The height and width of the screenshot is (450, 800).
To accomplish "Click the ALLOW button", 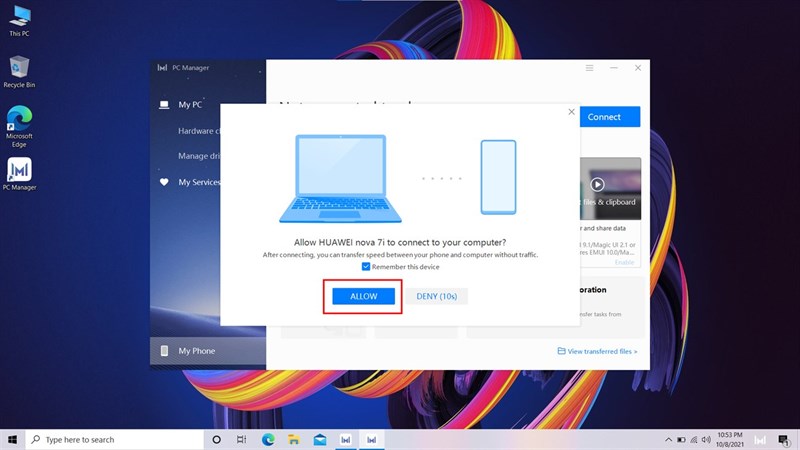I will click(x=363, y=296).
